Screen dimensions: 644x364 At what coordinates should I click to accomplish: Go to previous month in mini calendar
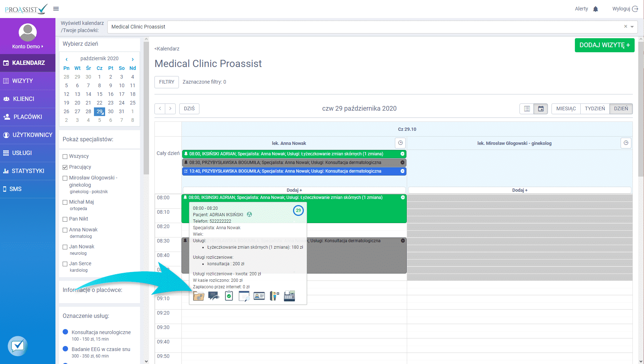[x=67, y=59]
